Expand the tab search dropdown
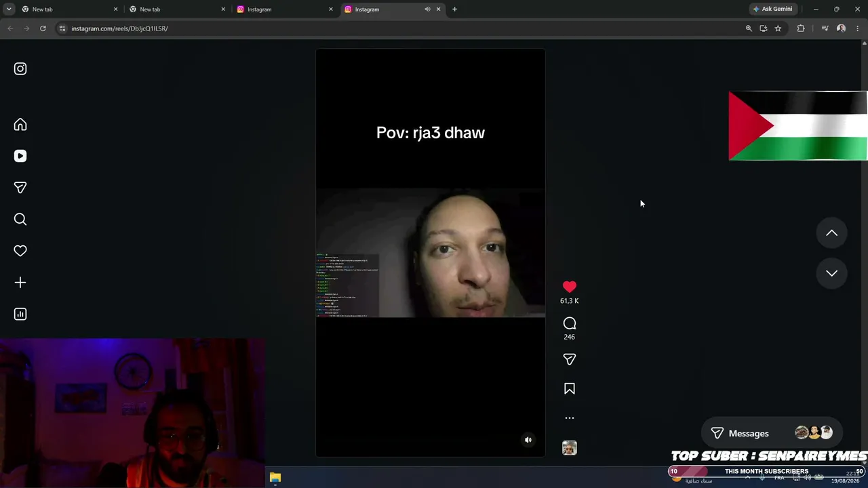 9,9
